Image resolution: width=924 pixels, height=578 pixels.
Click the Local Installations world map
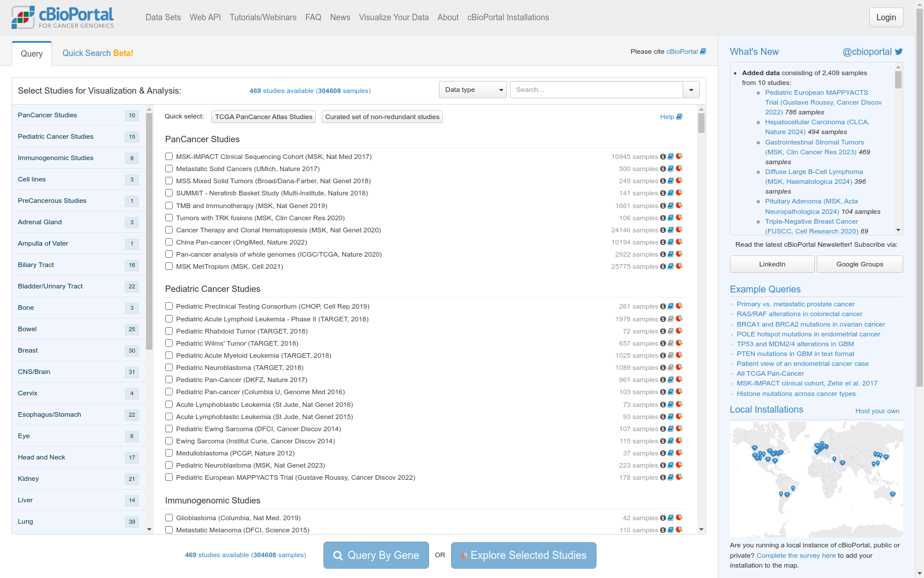(816, 479)
